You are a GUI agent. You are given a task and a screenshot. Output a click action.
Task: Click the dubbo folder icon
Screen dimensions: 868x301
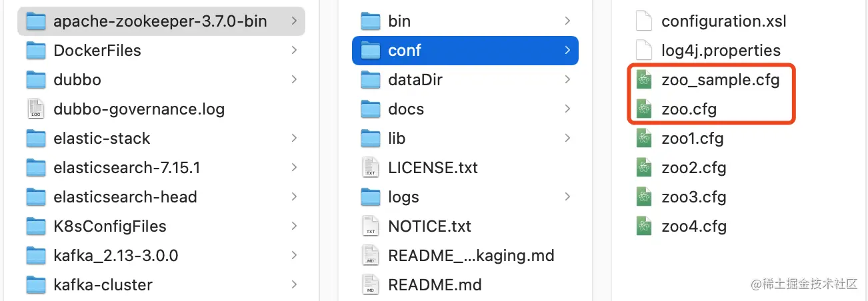click(x=35, y=80)
